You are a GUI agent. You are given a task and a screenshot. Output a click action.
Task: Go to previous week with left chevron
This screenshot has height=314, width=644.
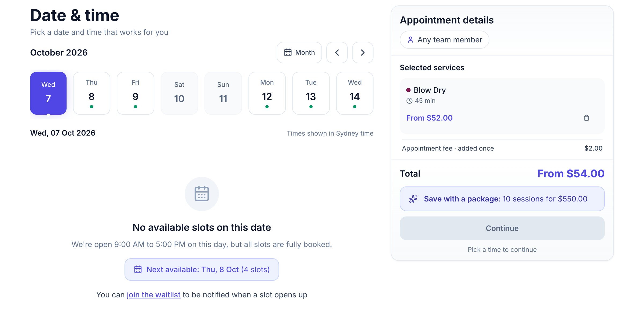pos(337,53)
